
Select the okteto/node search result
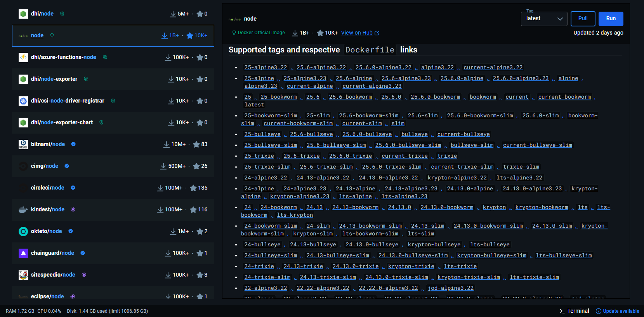[113, 232]
